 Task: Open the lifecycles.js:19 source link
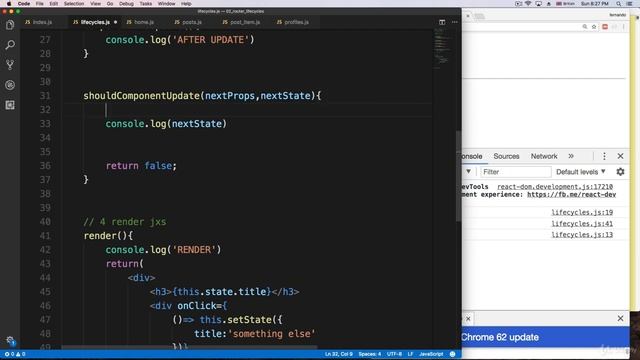click(x=582, y=212)
